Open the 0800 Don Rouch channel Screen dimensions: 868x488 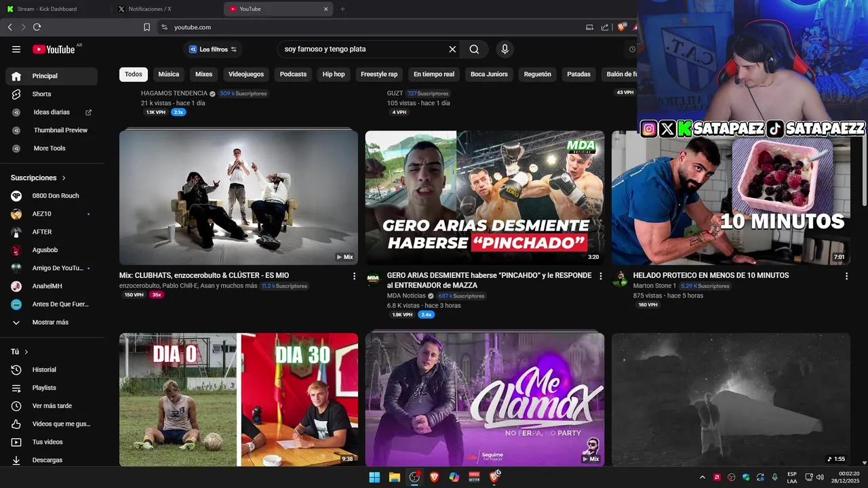(x=52, y=196)
